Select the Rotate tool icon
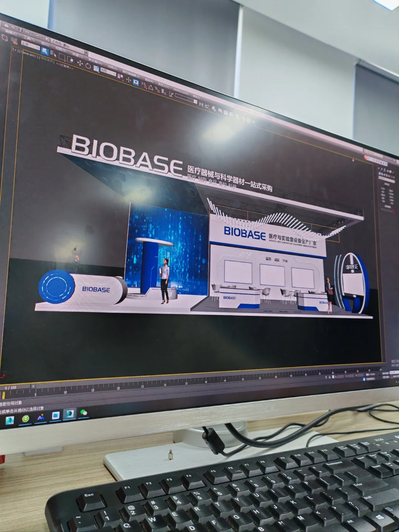 tap(88, 66)
